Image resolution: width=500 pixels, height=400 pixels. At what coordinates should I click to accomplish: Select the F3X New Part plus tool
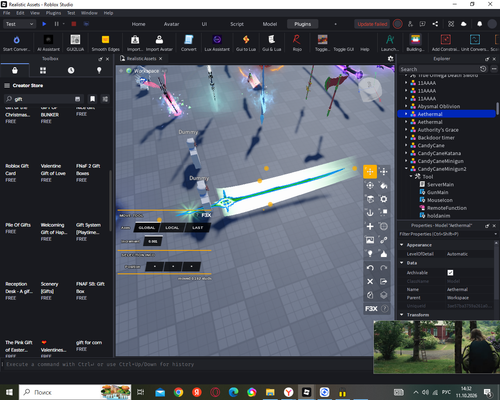pyautogui.click(x=370, y=227)
